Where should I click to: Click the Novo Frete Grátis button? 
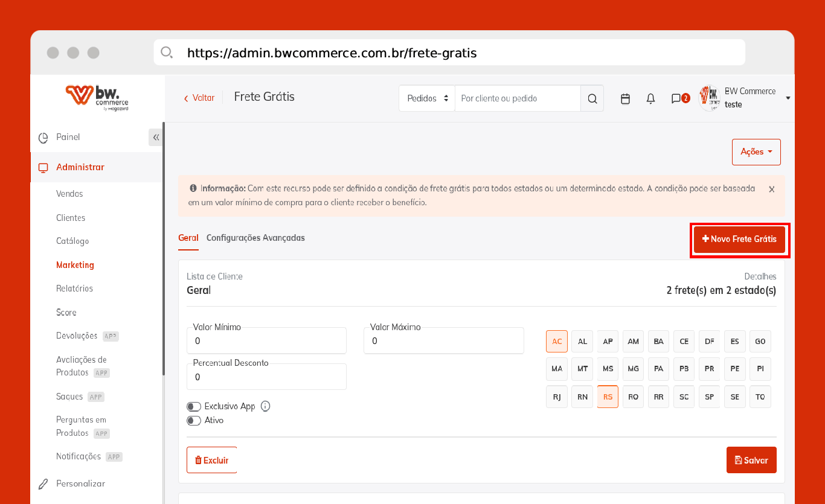point(739,240)
